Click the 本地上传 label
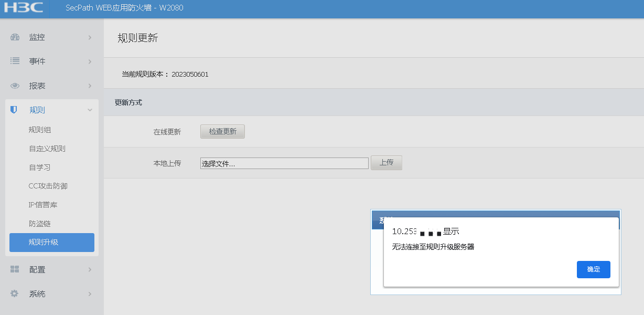 point(167,163)
